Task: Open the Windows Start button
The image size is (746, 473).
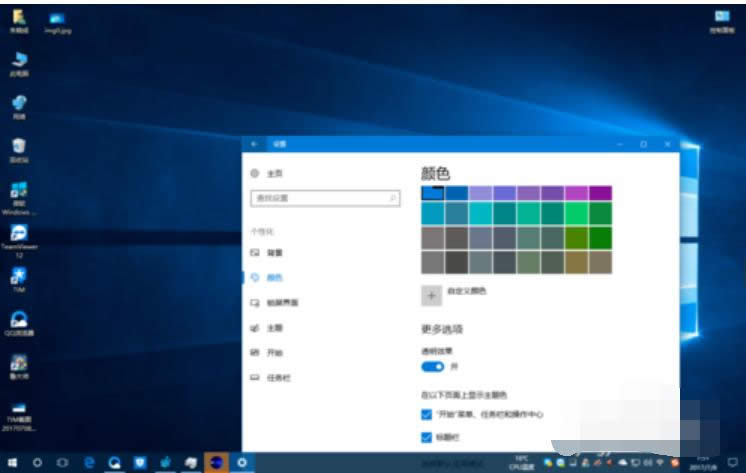Action: pyautogui.click(x=12, y=462)
